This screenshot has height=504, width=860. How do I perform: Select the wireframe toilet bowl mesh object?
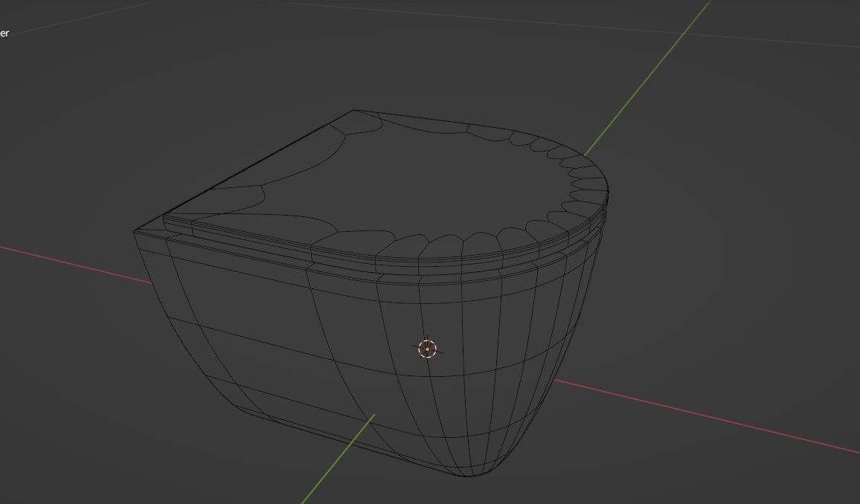point(370,293)
